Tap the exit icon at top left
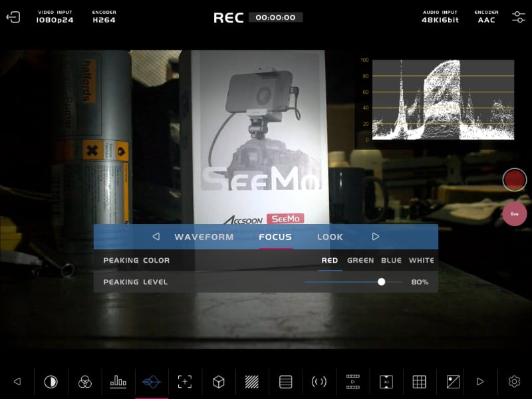Image resolution: width=532 pixels, height=399 pixels. tap(13, 17)
